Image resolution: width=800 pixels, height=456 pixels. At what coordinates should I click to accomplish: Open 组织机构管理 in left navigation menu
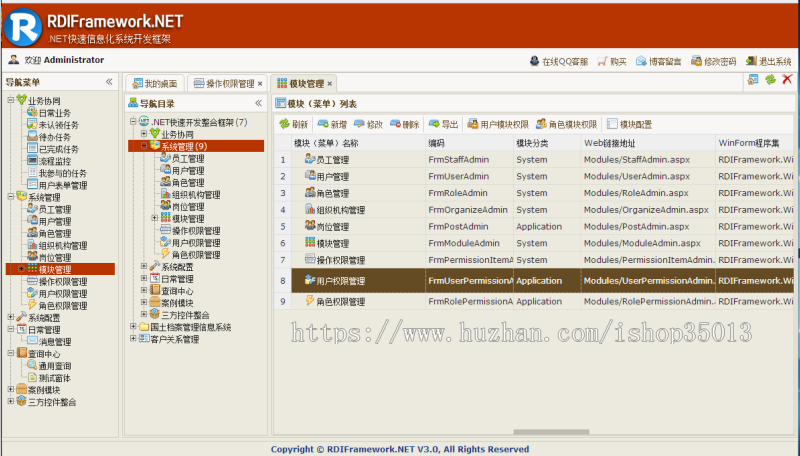point(63,246)
